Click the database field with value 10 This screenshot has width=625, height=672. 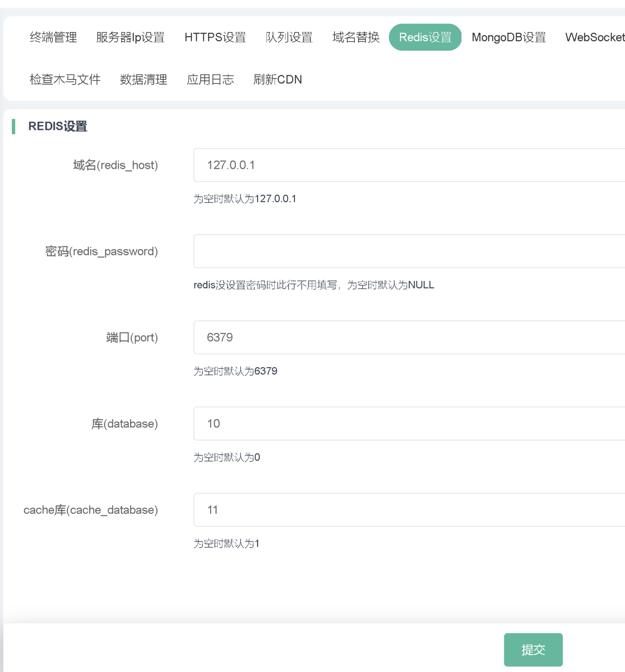coord(409,423)
